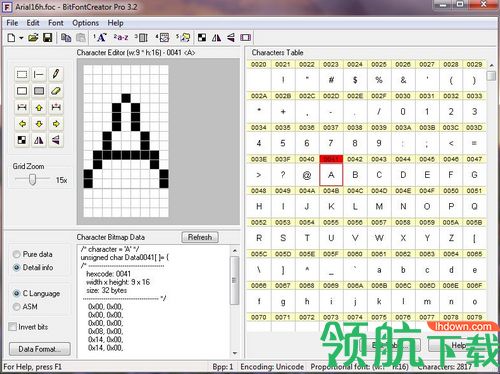Click the shift left arrow tool
This screenshot has height=374, width=500.
click(22, 124)
